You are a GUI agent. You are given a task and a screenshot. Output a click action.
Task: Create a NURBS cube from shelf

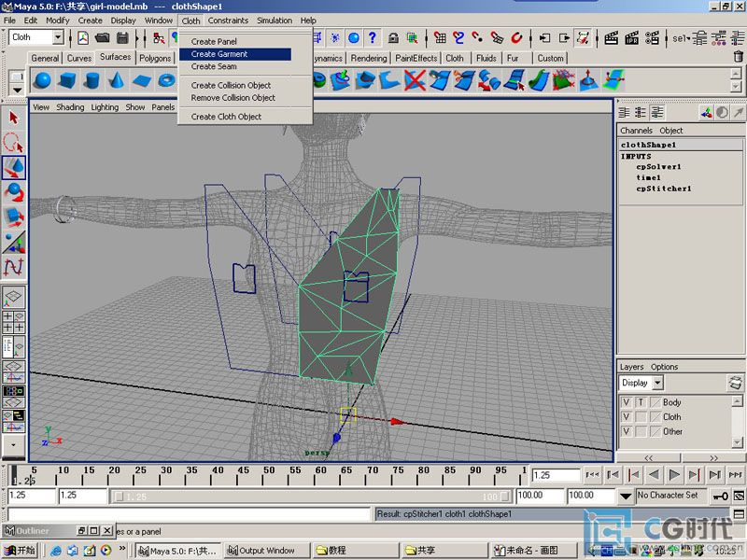(67, 80)
